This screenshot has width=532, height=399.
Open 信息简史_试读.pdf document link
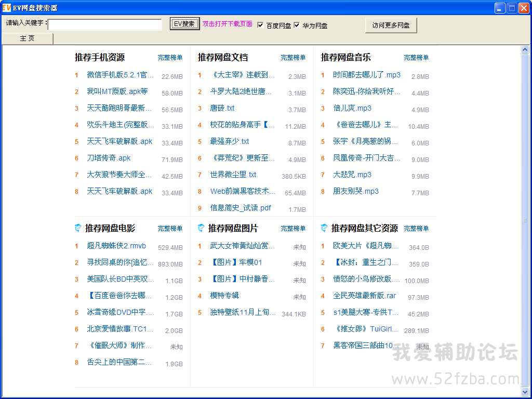coord(241,208)
